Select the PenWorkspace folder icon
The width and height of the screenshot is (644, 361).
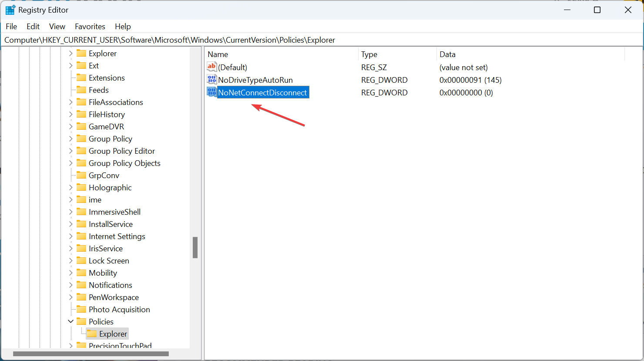(x=81, y=297)
